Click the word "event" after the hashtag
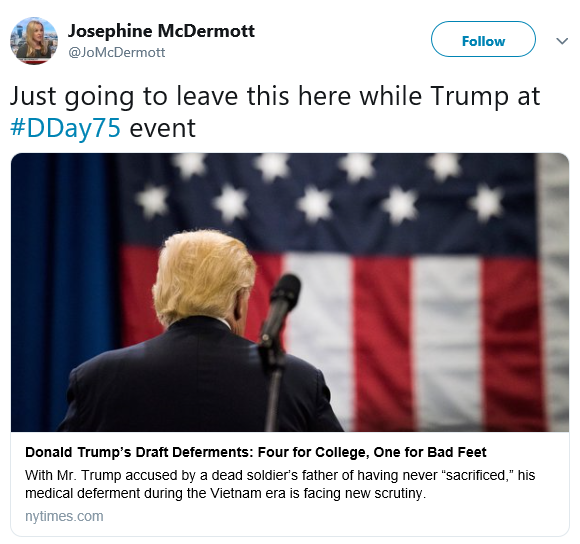580x544 pixels. pos(162,128)
